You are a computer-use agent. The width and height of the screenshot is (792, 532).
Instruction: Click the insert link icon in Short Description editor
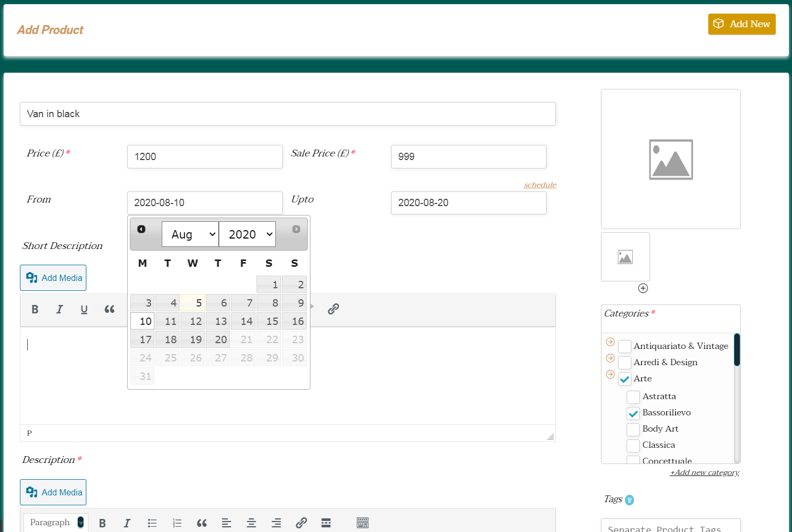click(x=333, y=309)
